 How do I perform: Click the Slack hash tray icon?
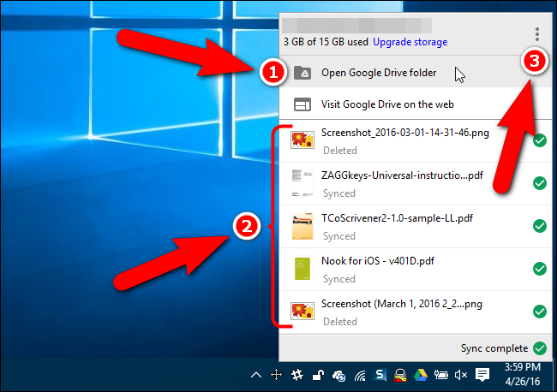(297, 375)
